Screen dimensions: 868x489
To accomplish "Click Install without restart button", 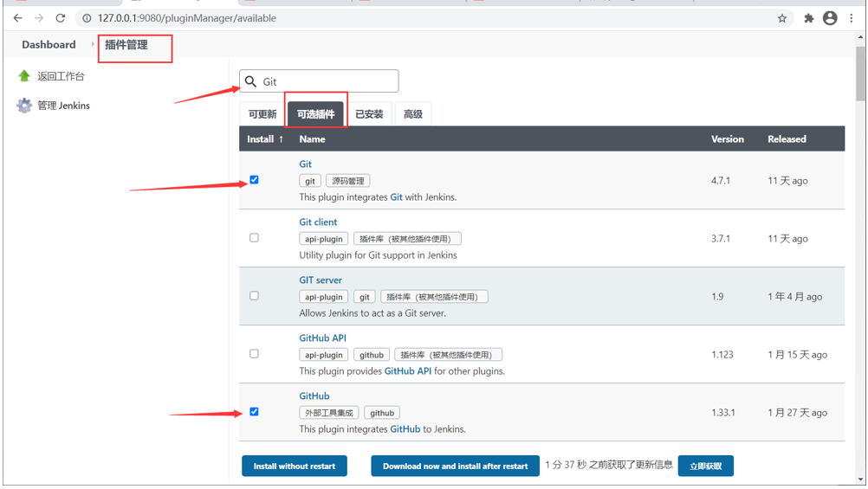I will (295, 466).
